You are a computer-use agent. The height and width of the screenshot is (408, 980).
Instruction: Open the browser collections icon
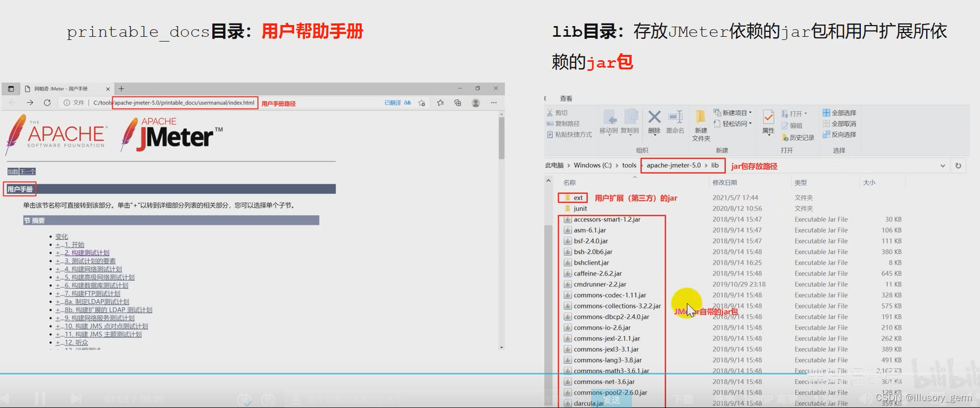(458, 103)
